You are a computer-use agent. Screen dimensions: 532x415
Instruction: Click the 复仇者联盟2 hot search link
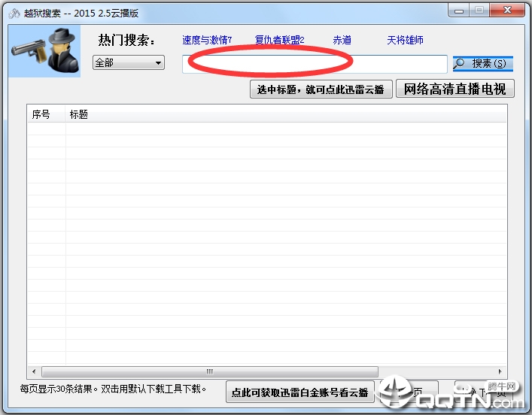279,40
